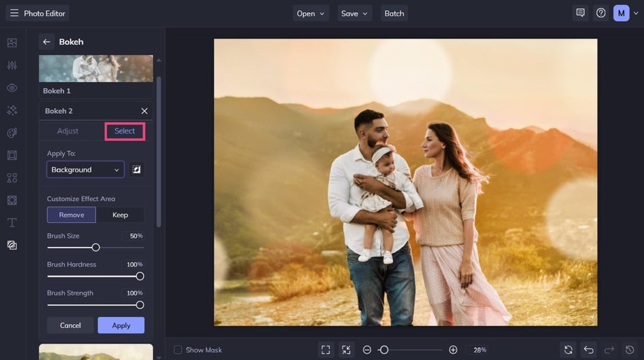Screen dimensions: 644x360
Task: Select the Remove brush mode
Action: click(x=72, y=215)
